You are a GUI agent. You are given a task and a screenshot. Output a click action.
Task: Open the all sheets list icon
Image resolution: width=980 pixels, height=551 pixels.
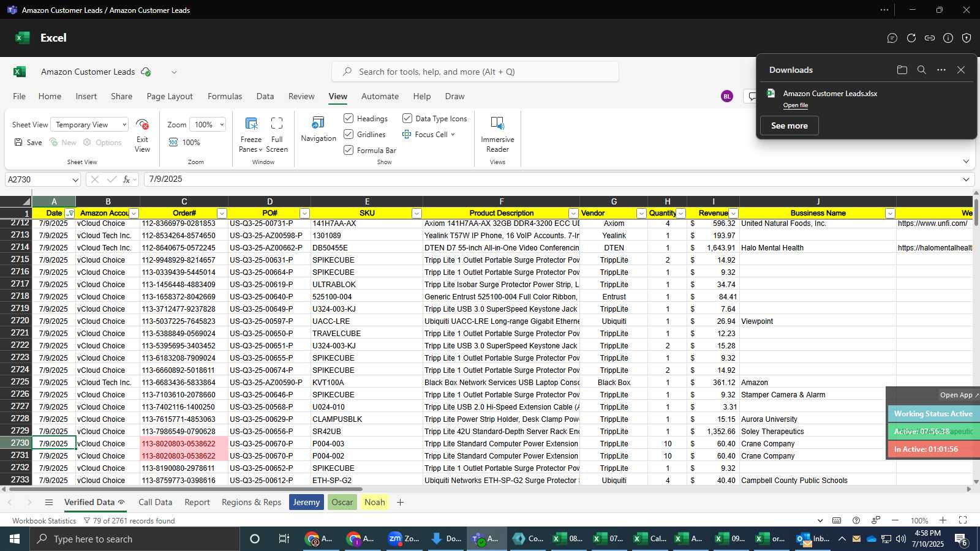click(49, 502)
